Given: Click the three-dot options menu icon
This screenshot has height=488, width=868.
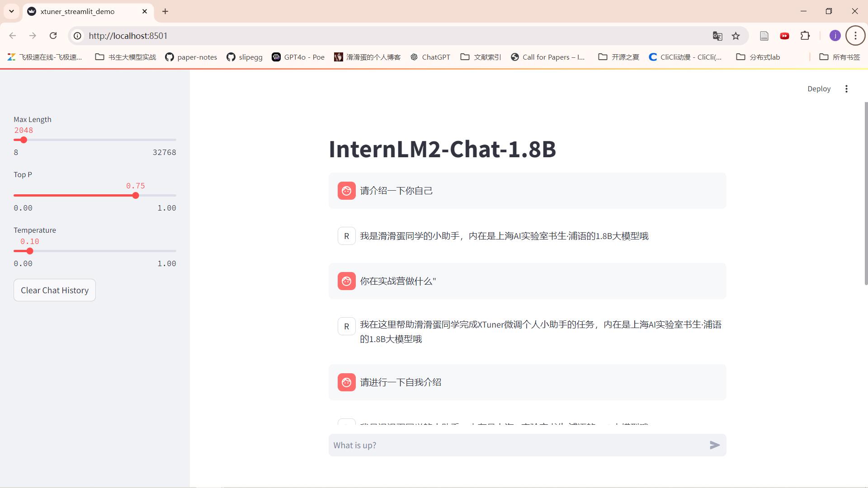Looking at the screenshot, I should (847, 89).
